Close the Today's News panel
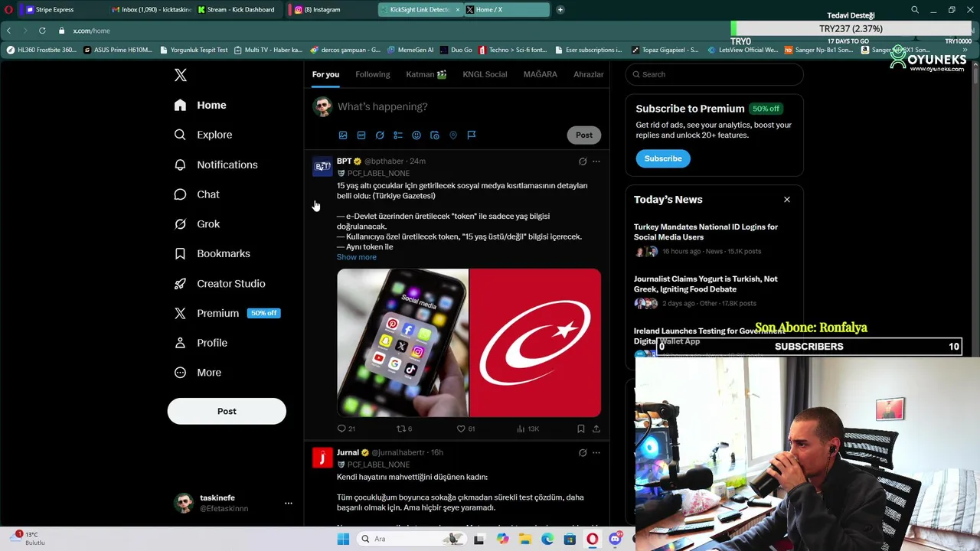 (x=786, y=200)
